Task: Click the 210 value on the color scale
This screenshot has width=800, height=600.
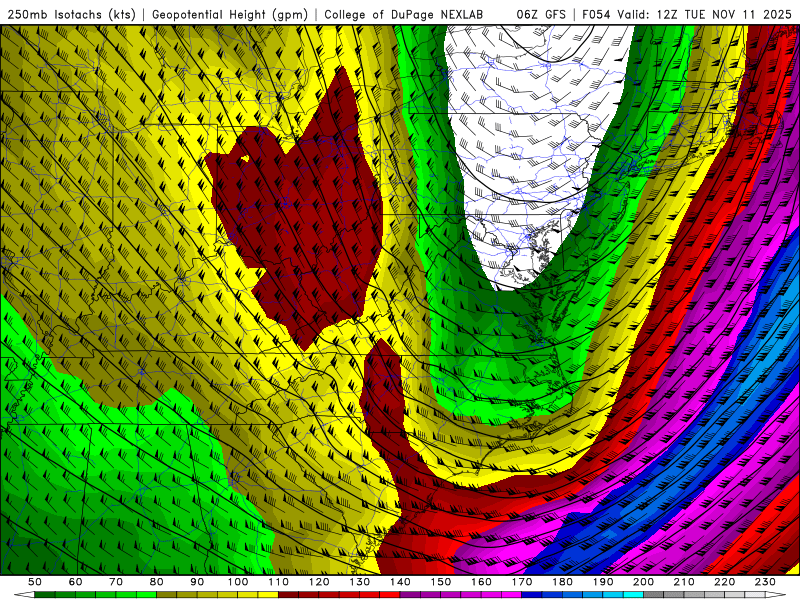Action: pyautogui.click(x=684, y=582)
